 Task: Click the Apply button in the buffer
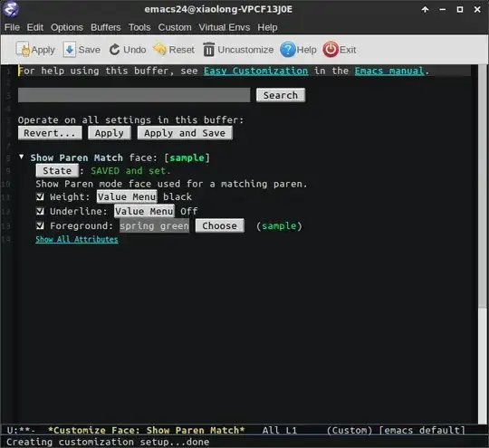(110, 133)
